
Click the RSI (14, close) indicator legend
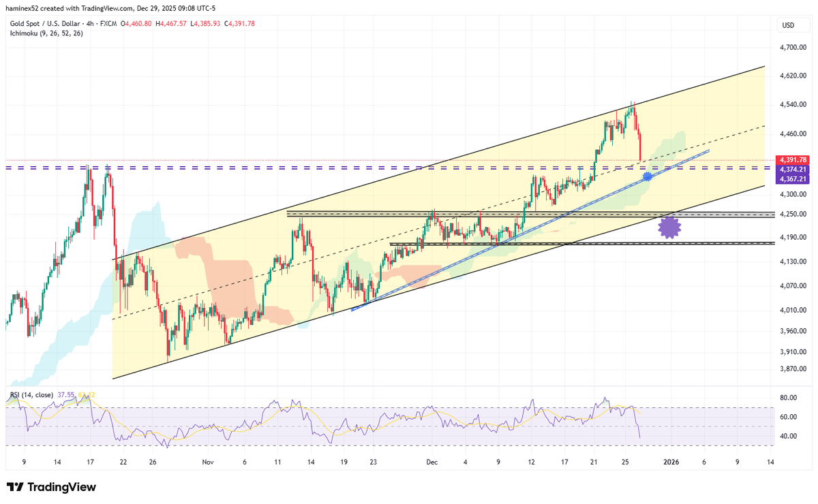tap(31, 395)
